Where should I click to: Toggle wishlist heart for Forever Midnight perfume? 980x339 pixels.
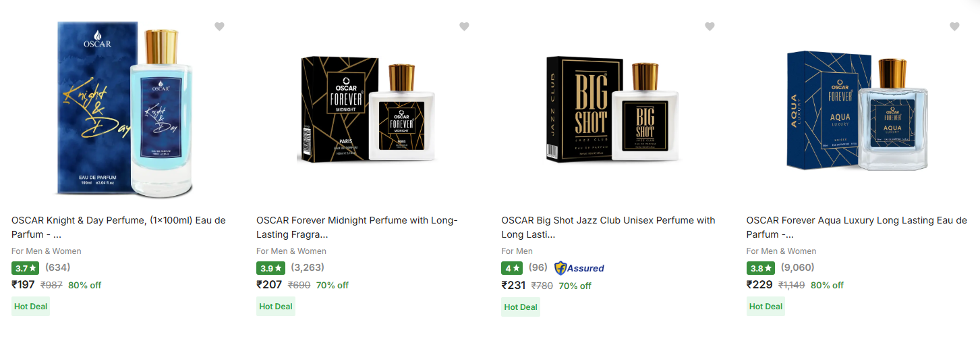tap(464, 26)
